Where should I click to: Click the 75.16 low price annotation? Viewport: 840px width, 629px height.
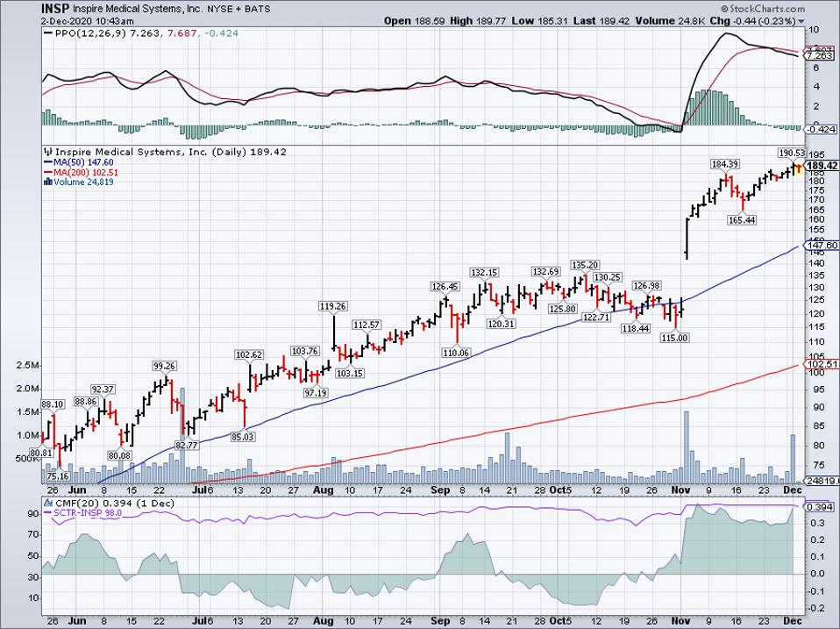pyautogui.click(x=58, y=475)
